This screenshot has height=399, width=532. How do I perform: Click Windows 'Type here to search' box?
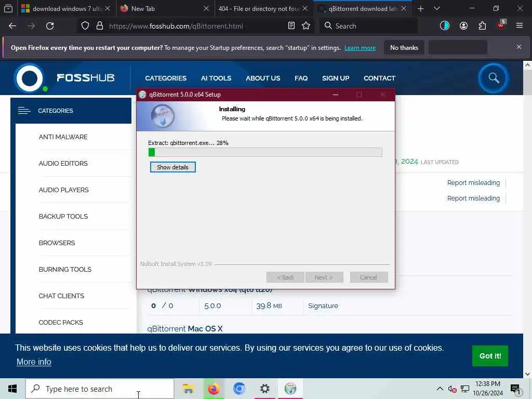tap(100, 389)
